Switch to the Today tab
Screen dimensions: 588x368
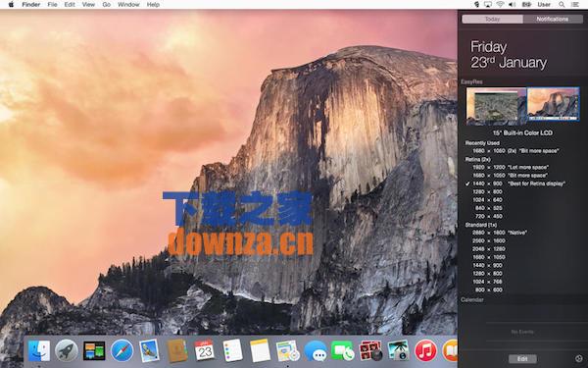pos(492,19)
